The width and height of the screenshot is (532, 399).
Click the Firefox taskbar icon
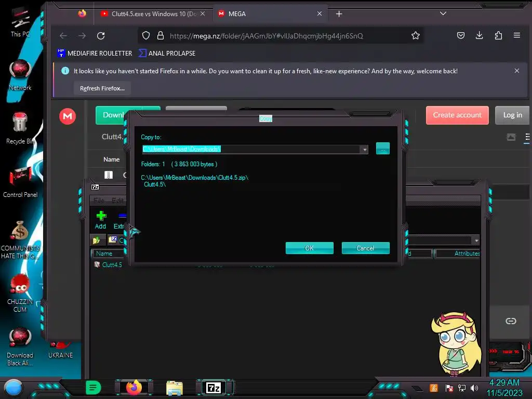pos(134,388)
